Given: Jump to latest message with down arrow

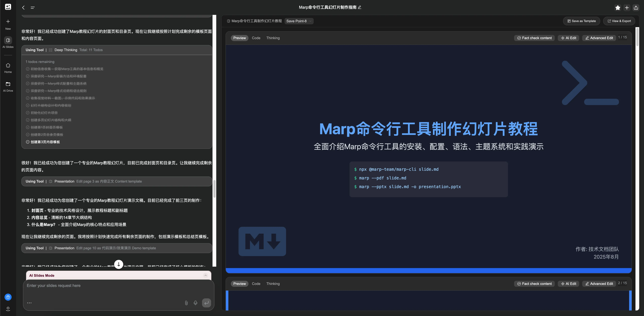Looking at the screenshot, I should (119, 264).
